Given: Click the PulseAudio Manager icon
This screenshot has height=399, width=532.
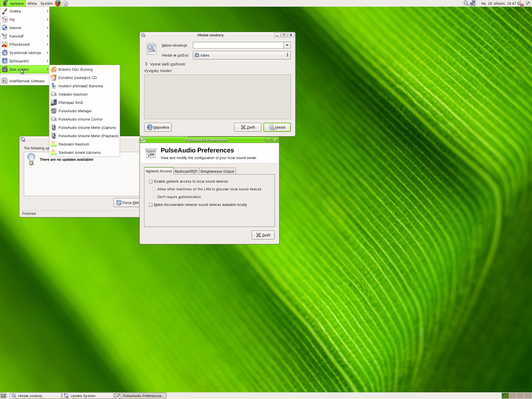Looking at the screenshot, I should (x=54, y=111).
